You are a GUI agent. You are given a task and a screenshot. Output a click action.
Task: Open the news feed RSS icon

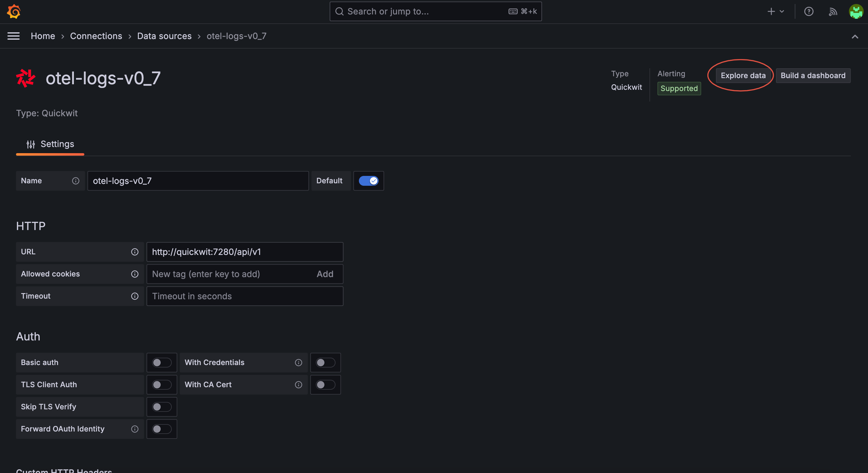tap(833, 11)
